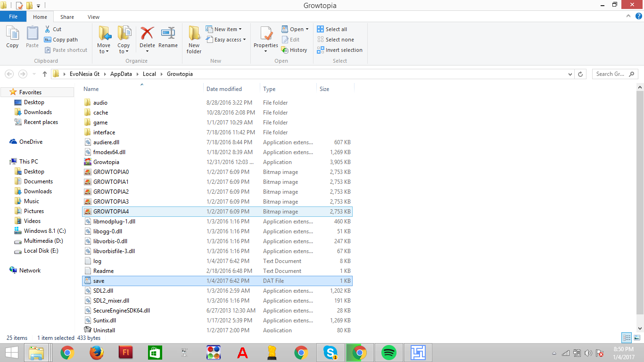Open the File menu tab

pyautogui.click(x=13, y=16)
